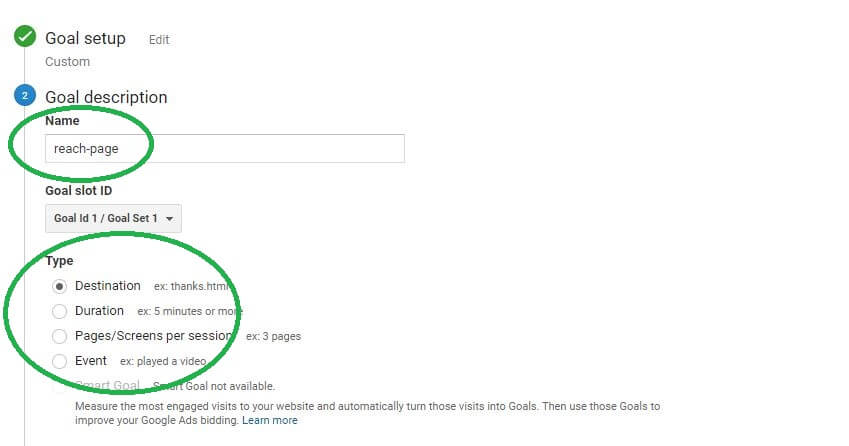849x446 pixels.
Task: Click the green checkmark step icon
Action: point(25,38)
